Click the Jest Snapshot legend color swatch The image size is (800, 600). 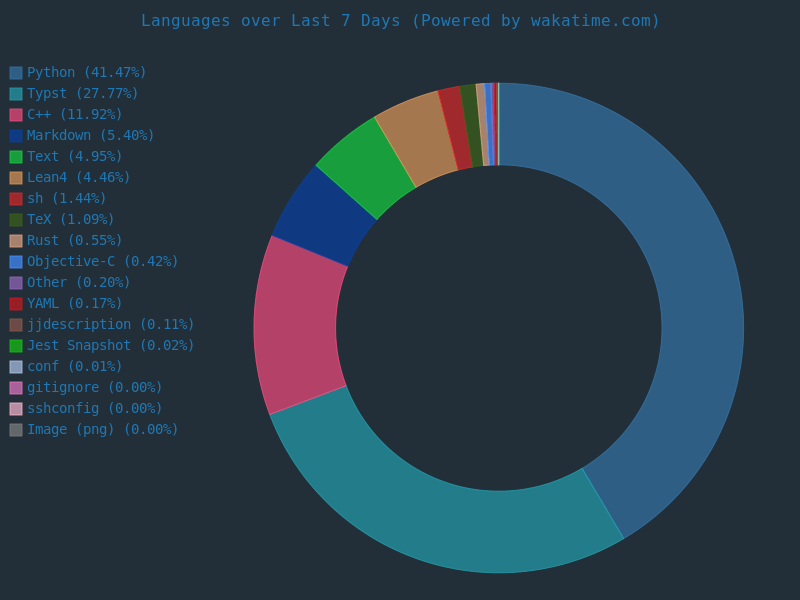click(x=16, y=346)
